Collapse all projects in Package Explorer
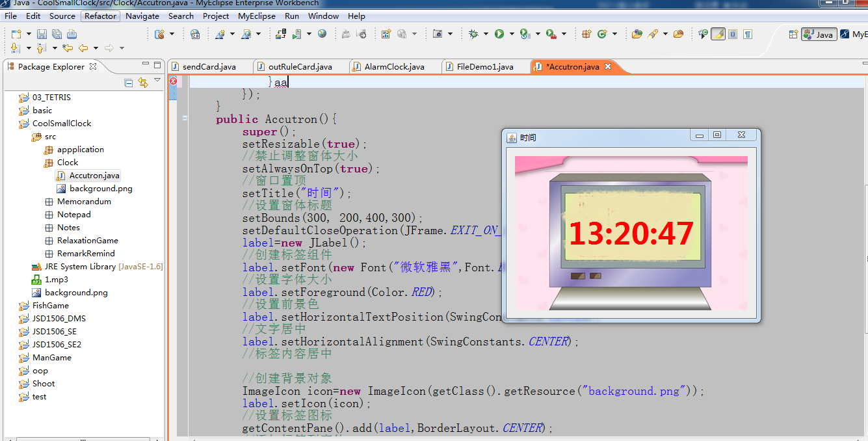 (128, 83)
